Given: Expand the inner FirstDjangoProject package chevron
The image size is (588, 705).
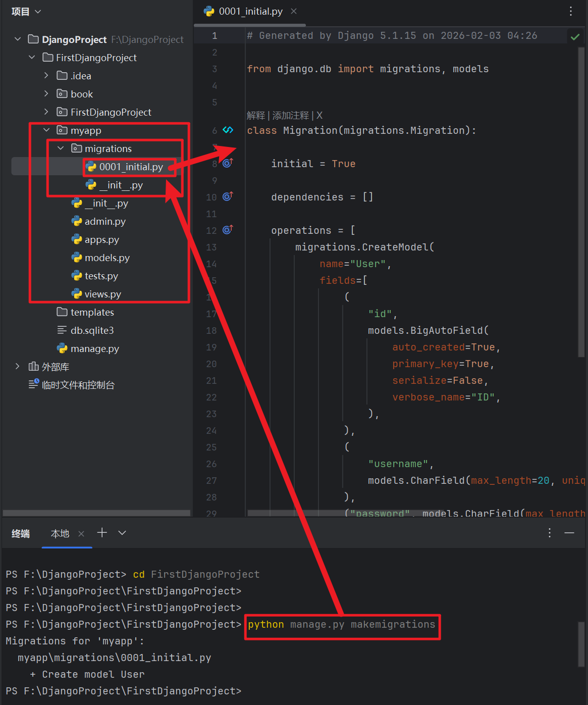Looking at the screenshot, I should (x=46, y=112).
